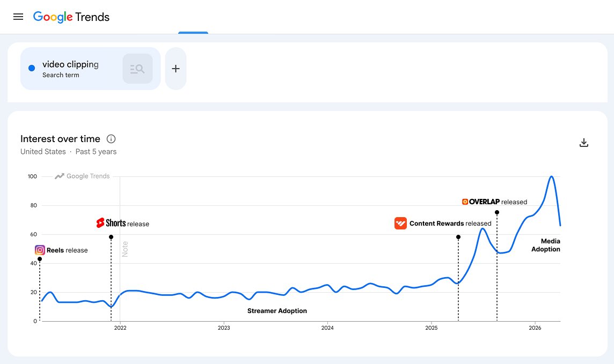Open the search term explore icon

(137, 69)
